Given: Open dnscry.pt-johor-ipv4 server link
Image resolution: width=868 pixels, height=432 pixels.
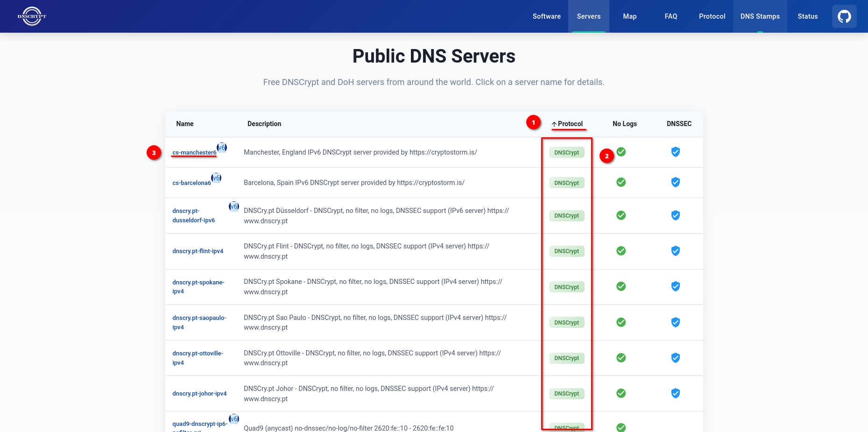Looking at the screenshot, I should click(199, 394).
